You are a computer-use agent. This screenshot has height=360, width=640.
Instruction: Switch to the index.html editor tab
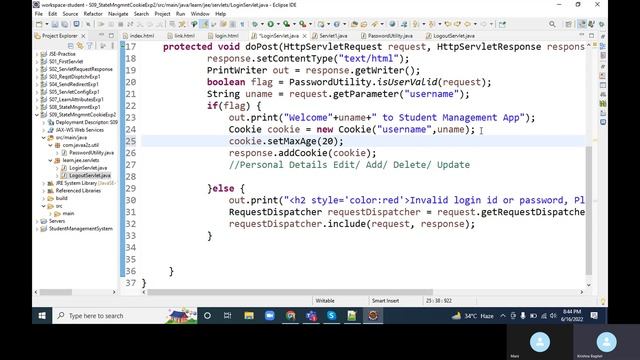[x=138, y=36]
